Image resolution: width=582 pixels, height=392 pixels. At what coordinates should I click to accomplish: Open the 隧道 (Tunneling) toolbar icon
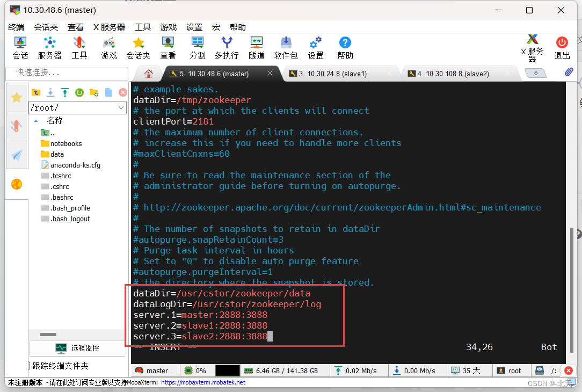(257, 48)
